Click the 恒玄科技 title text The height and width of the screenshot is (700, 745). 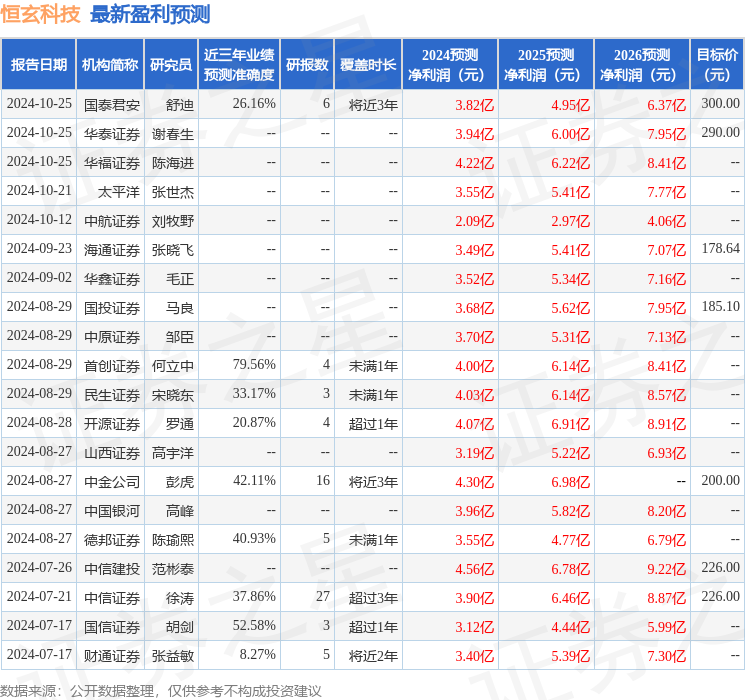pyautogui.click(x=40, y=14)
